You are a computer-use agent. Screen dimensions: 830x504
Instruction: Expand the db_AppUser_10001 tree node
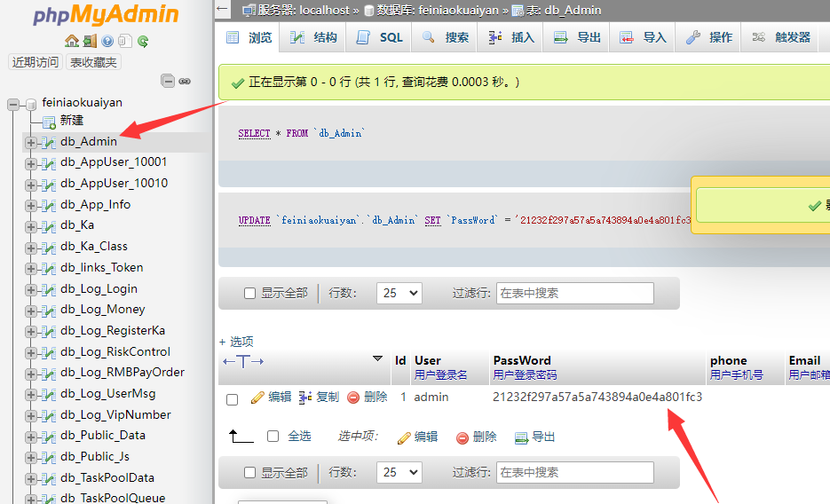(x=31, y=162)
